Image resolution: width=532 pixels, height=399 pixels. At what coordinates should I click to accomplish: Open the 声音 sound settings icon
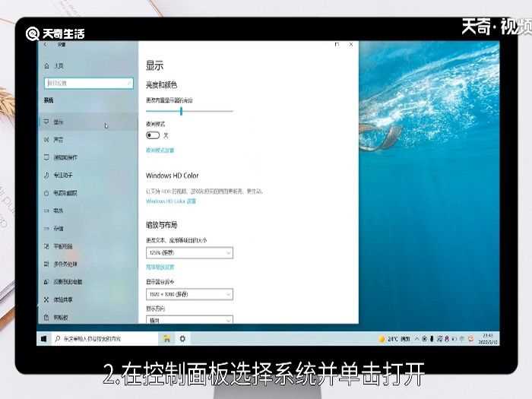tap(46, 139)
